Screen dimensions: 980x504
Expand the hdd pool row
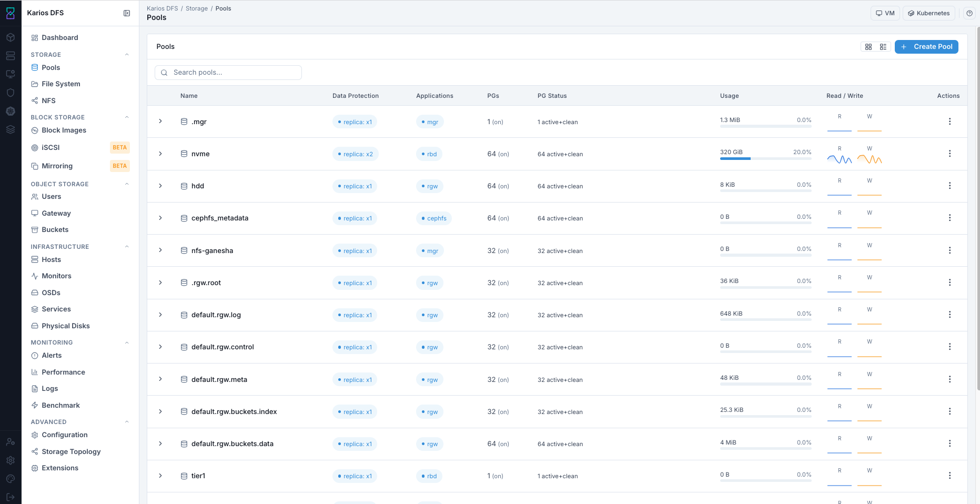click(x=160, y=186)
